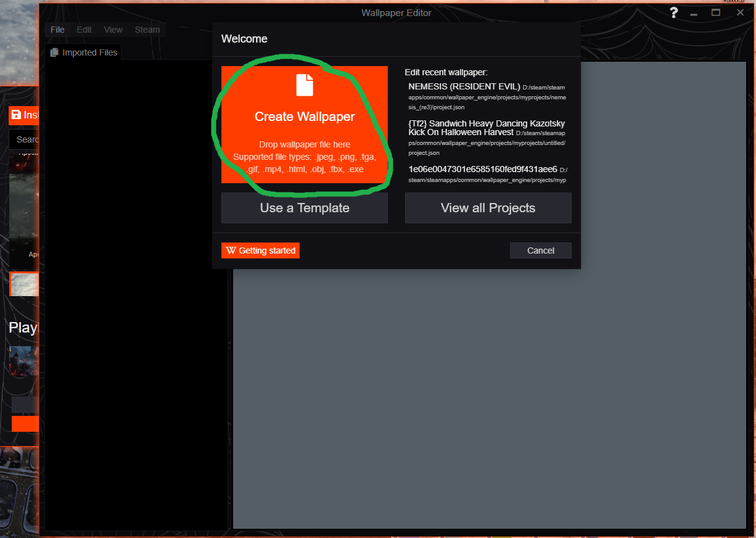Click the Imported Files tab icon
The image size is (756, 538).
pos(54,52)
